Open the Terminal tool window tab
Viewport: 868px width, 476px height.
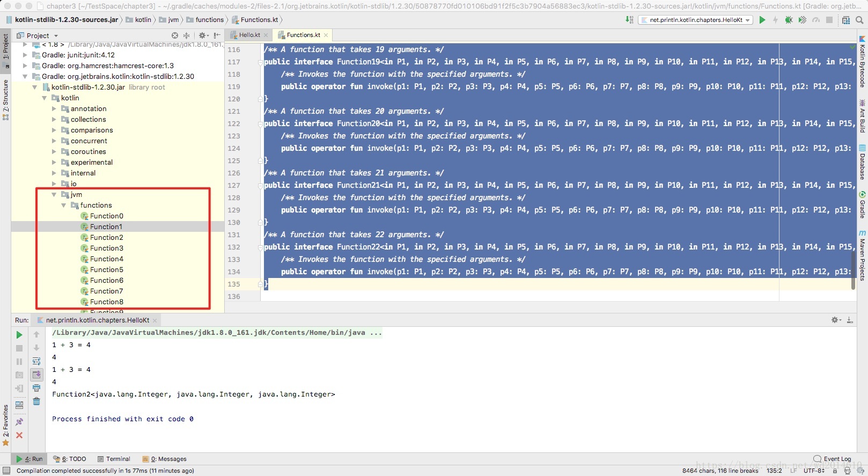[114, 459]
